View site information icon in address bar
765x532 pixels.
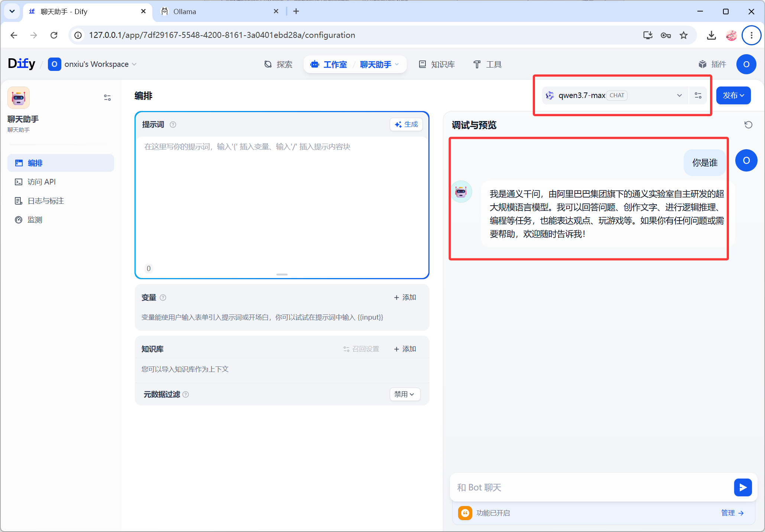tap(78, 35)
